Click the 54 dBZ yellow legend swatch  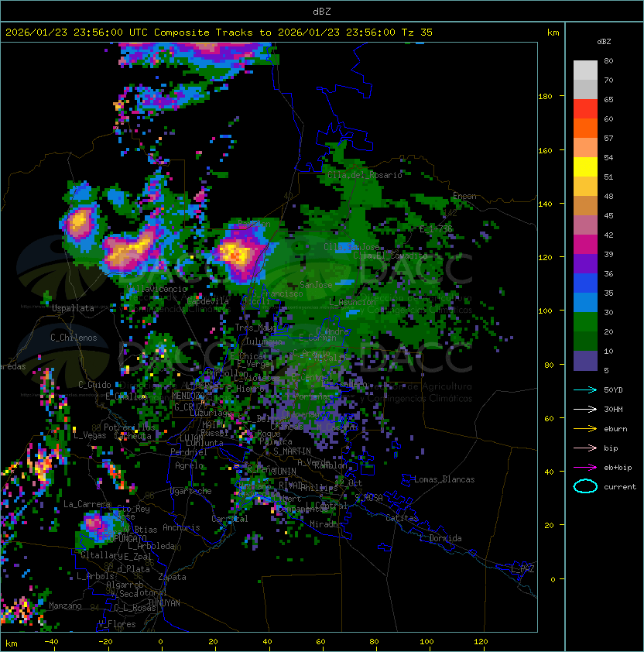tap(585, 166)
